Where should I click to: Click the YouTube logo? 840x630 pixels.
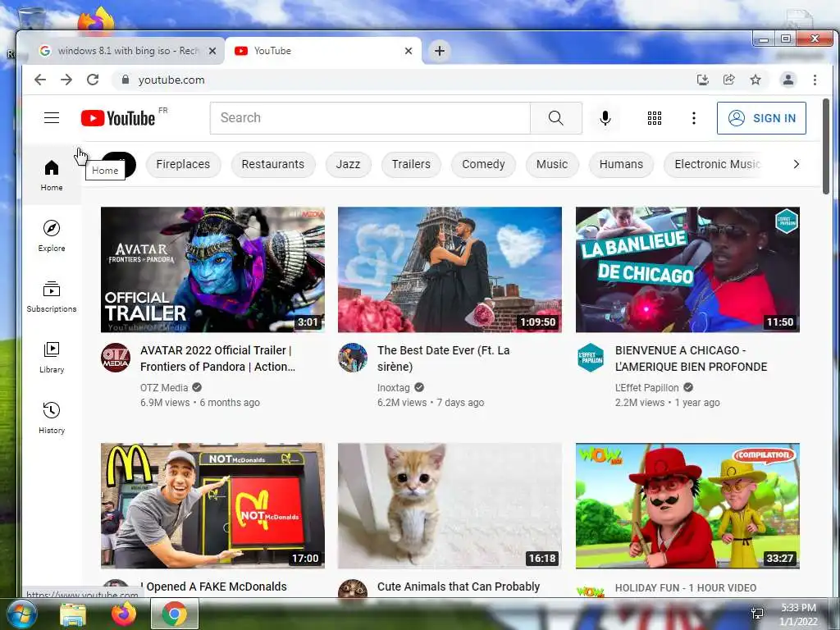[x=118, y=118]
